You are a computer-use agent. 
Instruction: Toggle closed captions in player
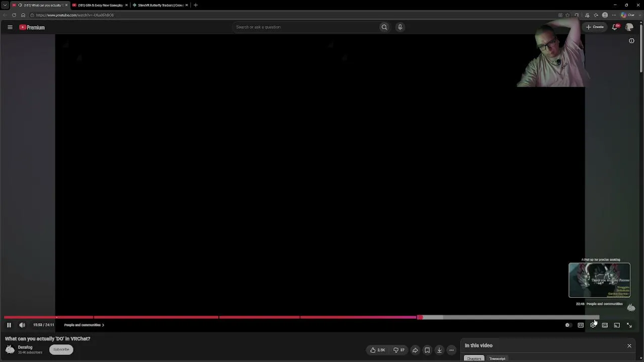pos(581,325)
